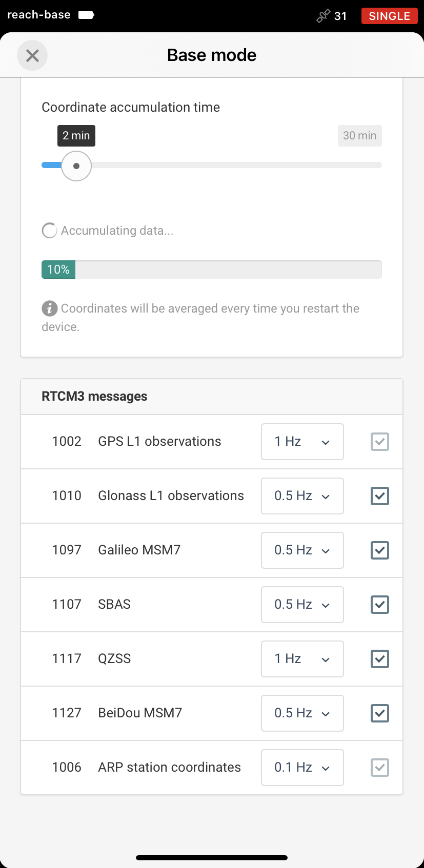Tap the Accumulating data spinner icon
The width and height of the screenshot is (424, 868).
pyautogui.click(x=49, y=231)
